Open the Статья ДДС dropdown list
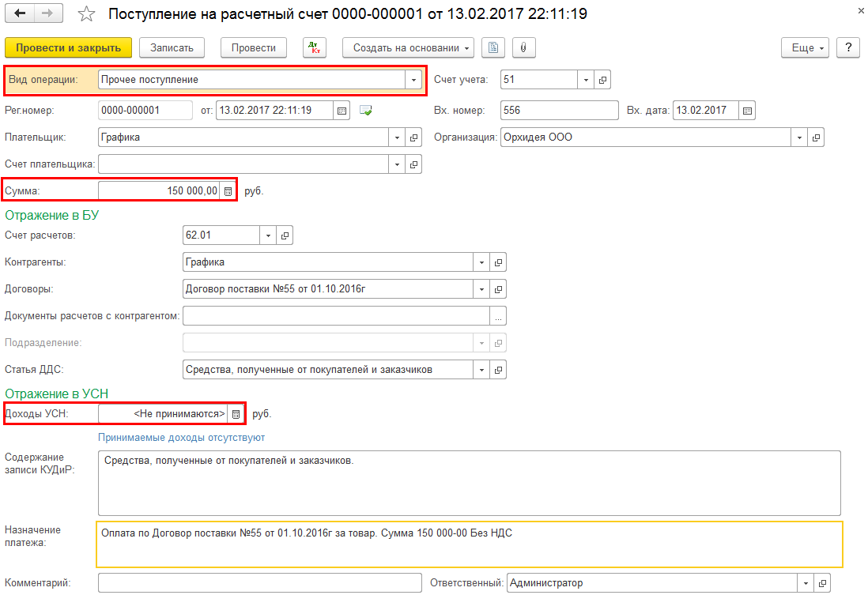Image resolution: width=868 pixels, height=595 pixels. tap(481, 370)
